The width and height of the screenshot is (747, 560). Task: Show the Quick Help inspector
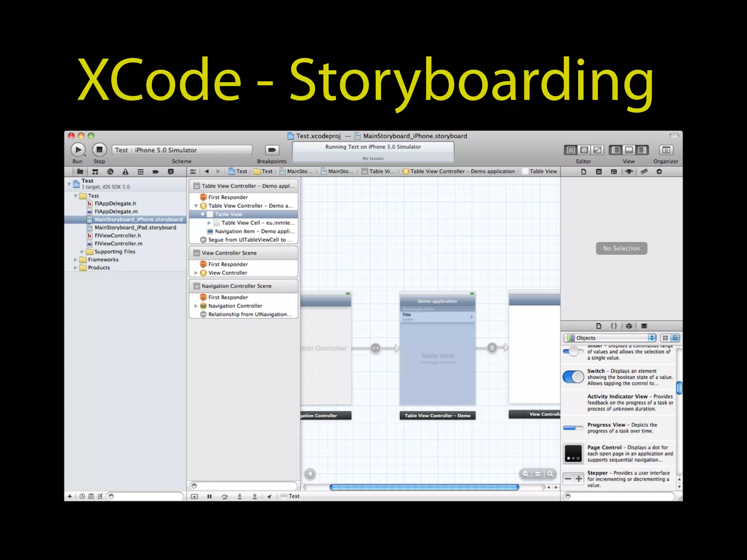point(599,172)
